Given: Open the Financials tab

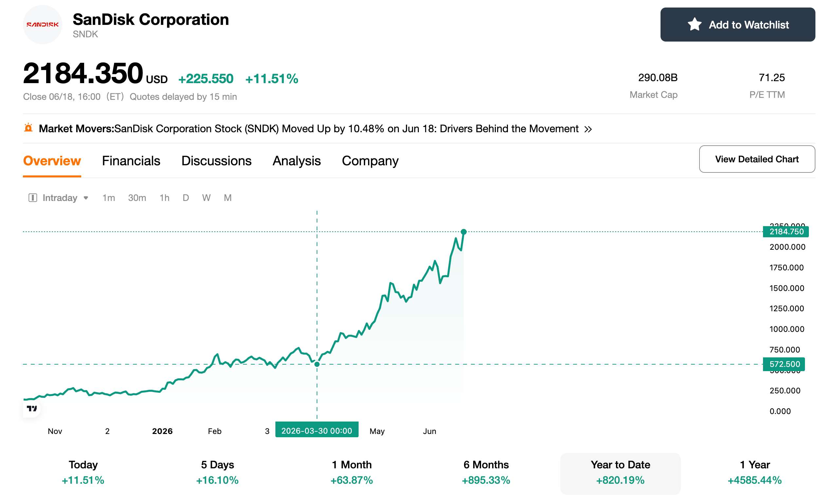Looking at the screenshot, I should click(x=131, y=161).
